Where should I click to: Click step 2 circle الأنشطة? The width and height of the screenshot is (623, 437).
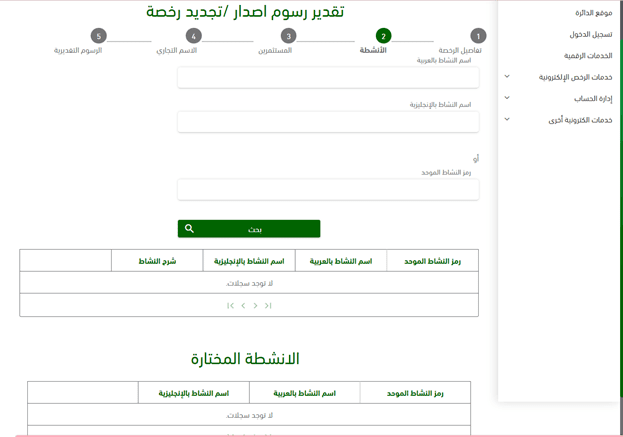pyautogui.click(x=383, y=36)
